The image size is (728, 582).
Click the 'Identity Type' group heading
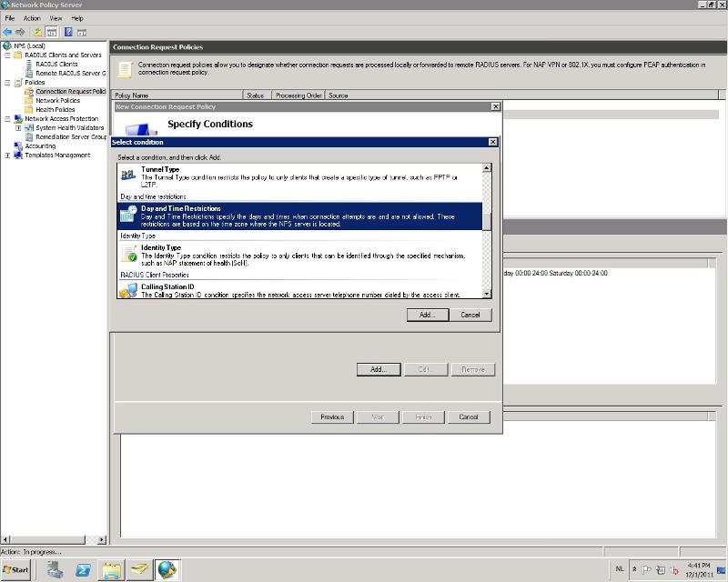coord(138,236)
